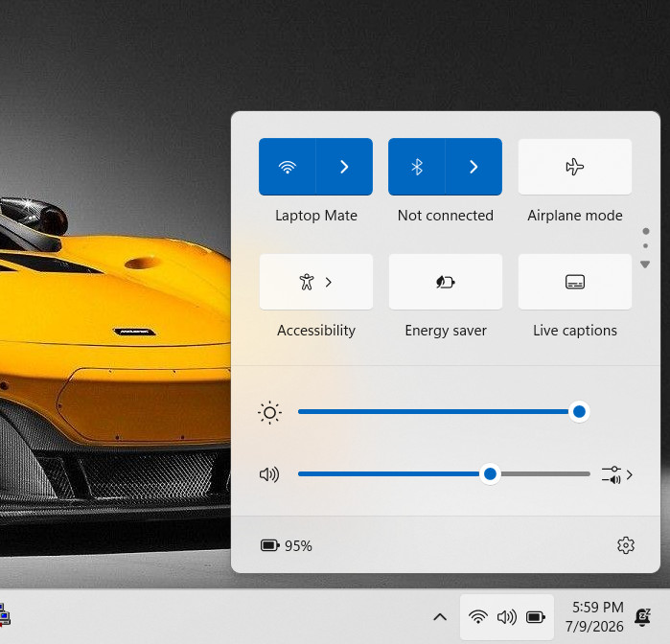Screen dimensions: 670x644
Task: Click the Live captions label
Action: (x=575, y=331)
